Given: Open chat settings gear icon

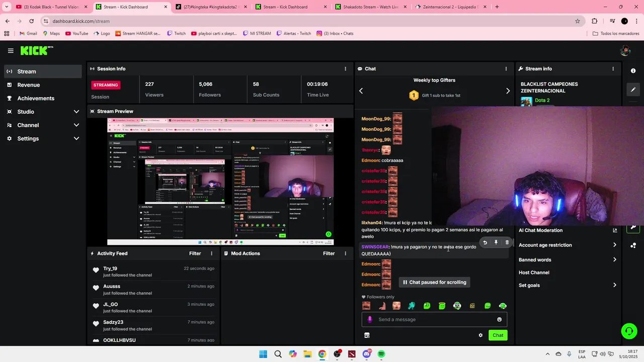Looking at the screenshot, I should (x=480, y=335).
